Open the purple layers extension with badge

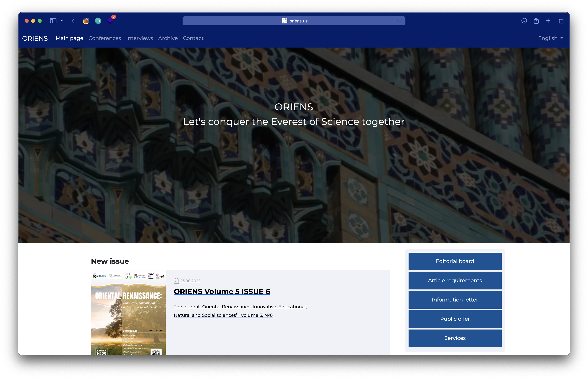pyautogui.click(x=110, y=21)
